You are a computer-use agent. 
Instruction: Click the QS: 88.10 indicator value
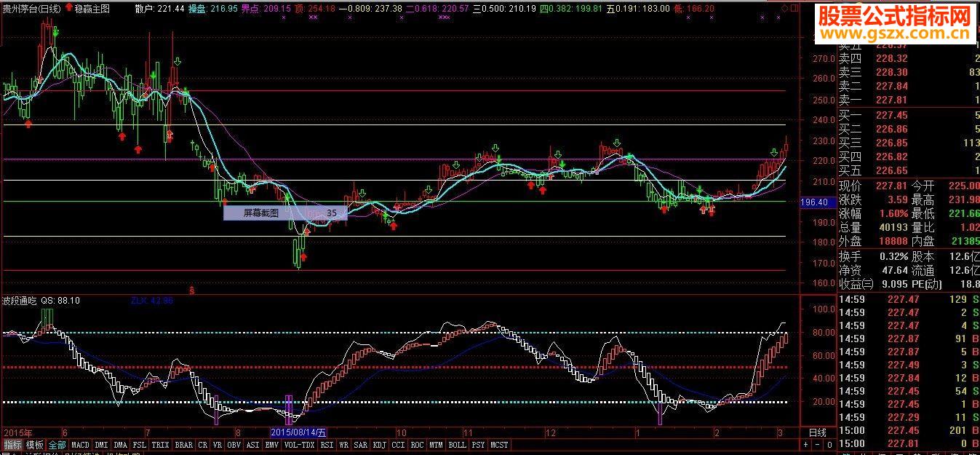coord(60,300)
